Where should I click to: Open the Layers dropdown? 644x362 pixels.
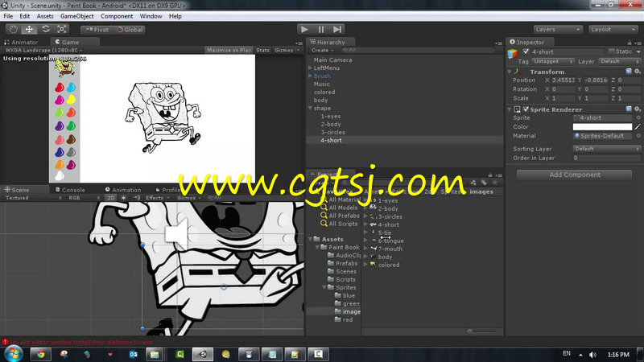click(558, 30)
